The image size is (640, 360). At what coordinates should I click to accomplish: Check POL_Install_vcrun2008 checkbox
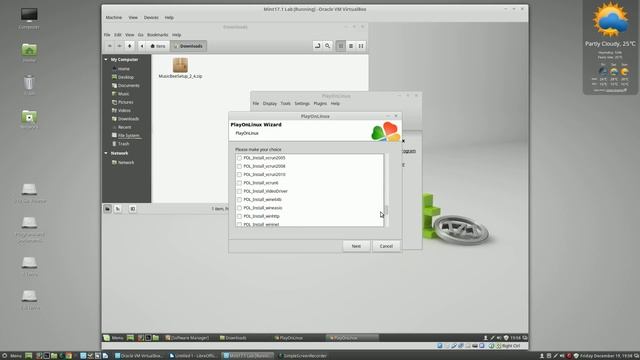point(240,166)
